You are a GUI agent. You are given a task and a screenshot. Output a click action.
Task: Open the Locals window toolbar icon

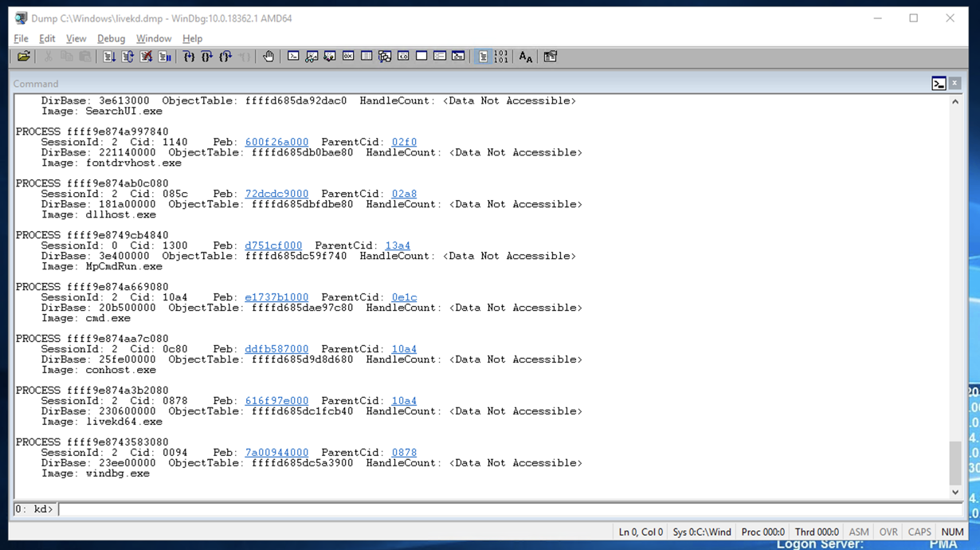330,57
